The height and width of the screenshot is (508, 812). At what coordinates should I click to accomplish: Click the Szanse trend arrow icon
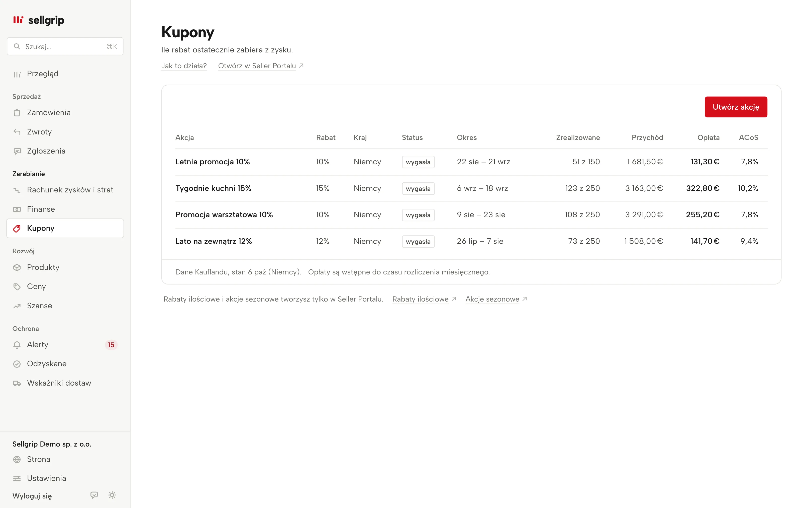[17, 306]
